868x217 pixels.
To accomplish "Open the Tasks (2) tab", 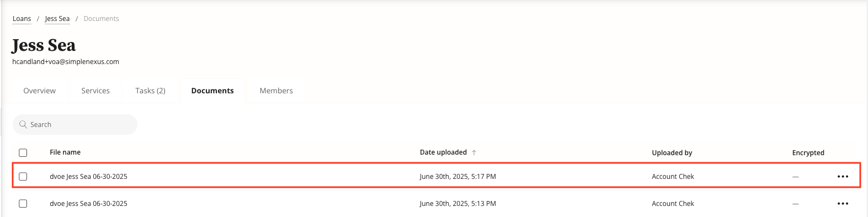I will [x=151, y=91].
